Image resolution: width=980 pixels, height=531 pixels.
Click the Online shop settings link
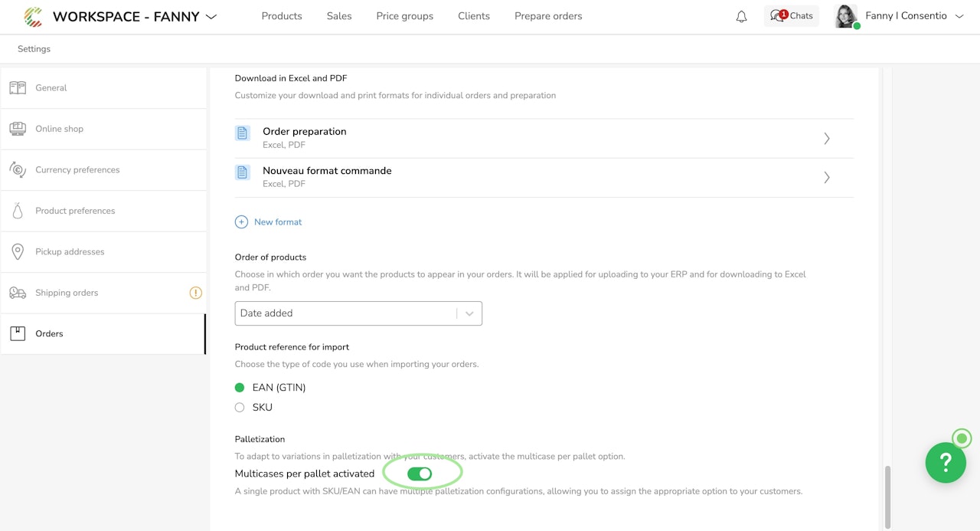pos(59,129)
